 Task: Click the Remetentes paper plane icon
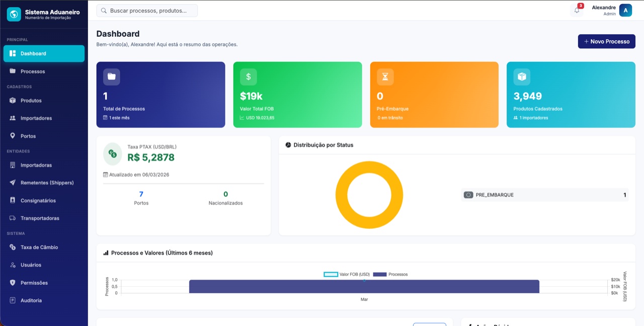point(13,182)
